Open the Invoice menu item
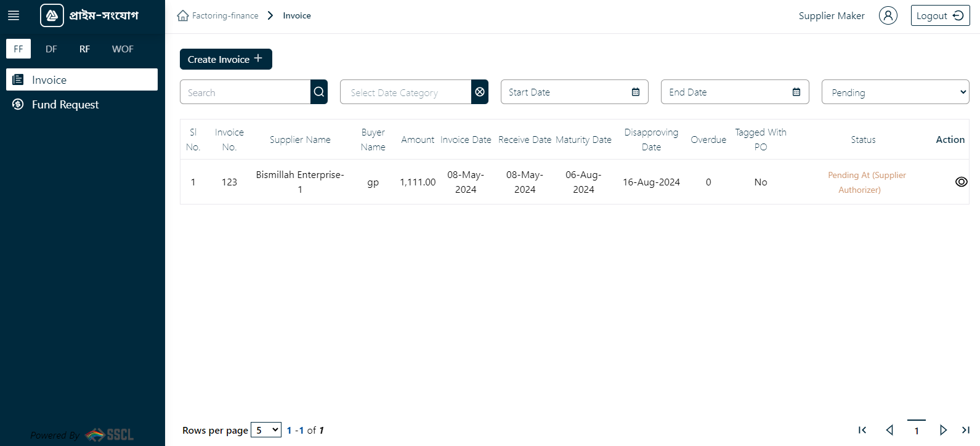 [82, 79]
